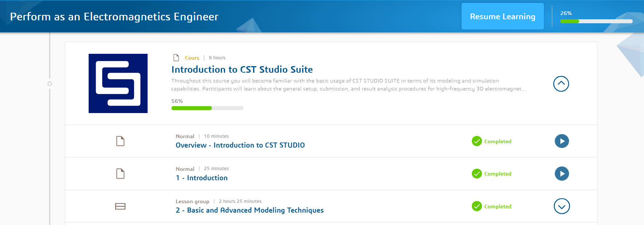Click the Completed checkmark for Modeling Techniques group

point(477,206)
